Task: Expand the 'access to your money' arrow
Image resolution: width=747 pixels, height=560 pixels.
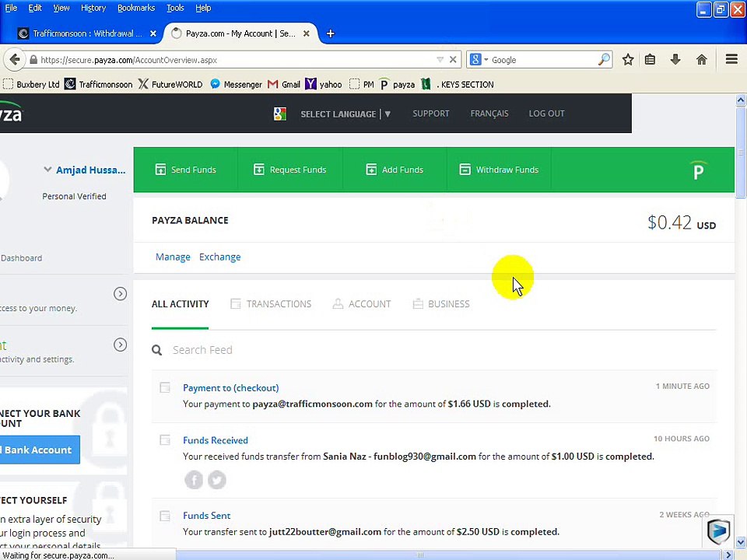Action: coord(120,294)
